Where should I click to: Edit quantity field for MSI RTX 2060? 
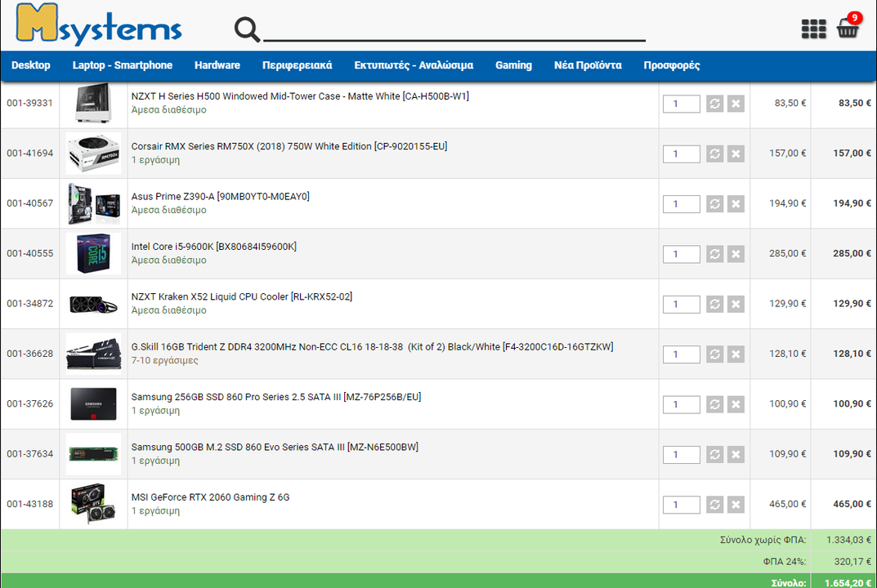681,505
